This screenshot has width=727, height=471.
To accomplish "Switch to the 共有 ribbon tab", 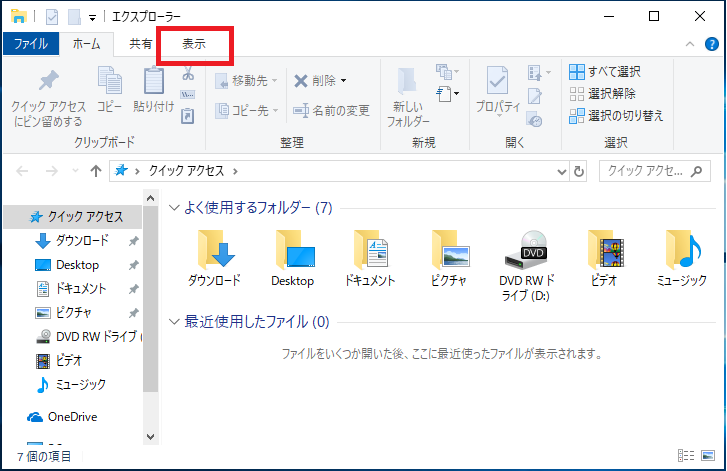I will pyautogui.click(x=140, y=44).
